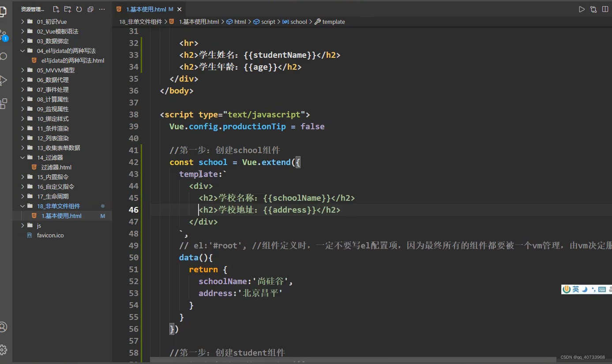Click Vue.config.productionTip on line 39

pyautogui.click(x=228, y=126)
